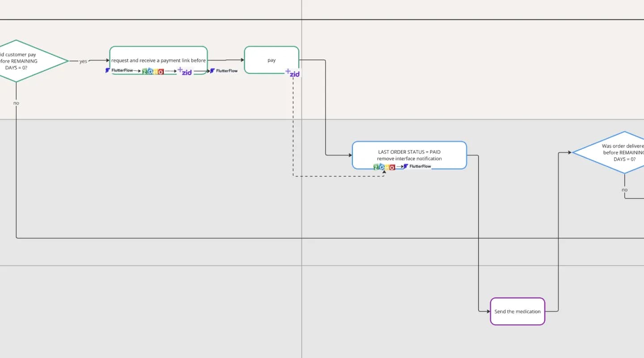Select the 'request and receive a payment link' node
Screen dimensions: 644x358
pyautogui.click(x=158, y=60)
